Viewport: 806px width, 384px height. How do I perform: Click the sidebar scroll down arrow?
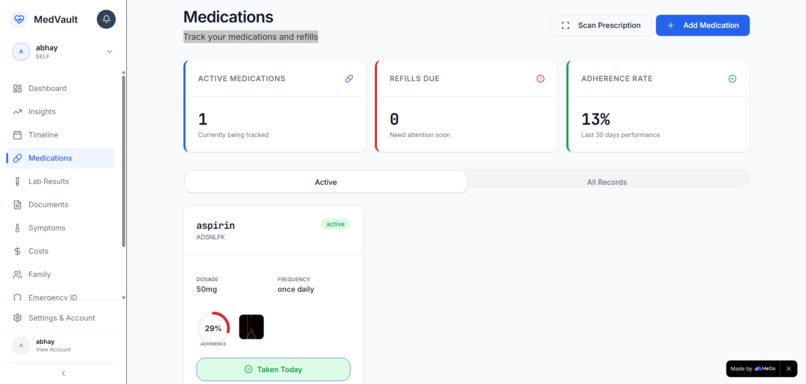tap(123, 297)
